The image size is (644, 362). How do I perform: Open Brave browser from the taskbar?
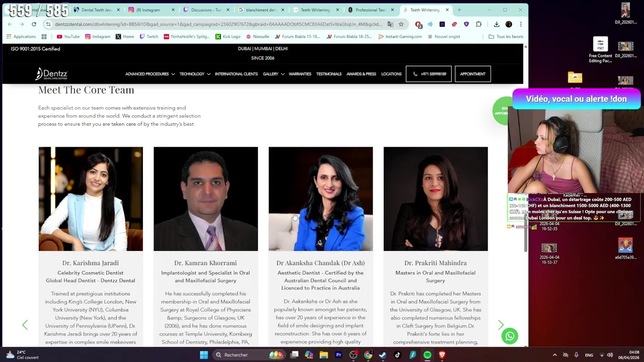[x=442, y=355]
